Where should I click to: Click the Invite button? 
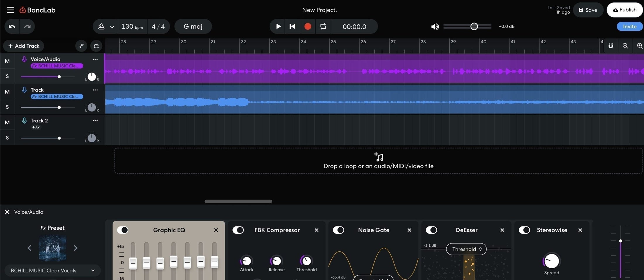click(630, 26)
